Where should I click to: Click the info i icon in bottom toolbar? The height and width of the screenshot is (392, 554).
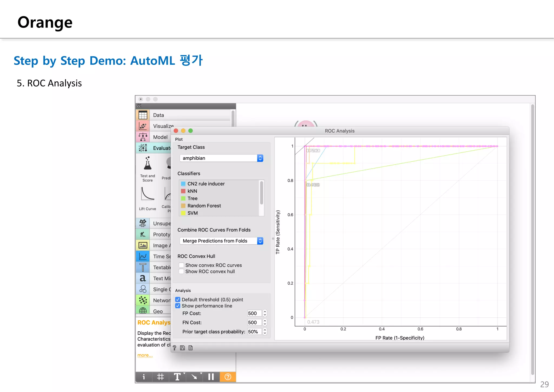coord(144,377)
